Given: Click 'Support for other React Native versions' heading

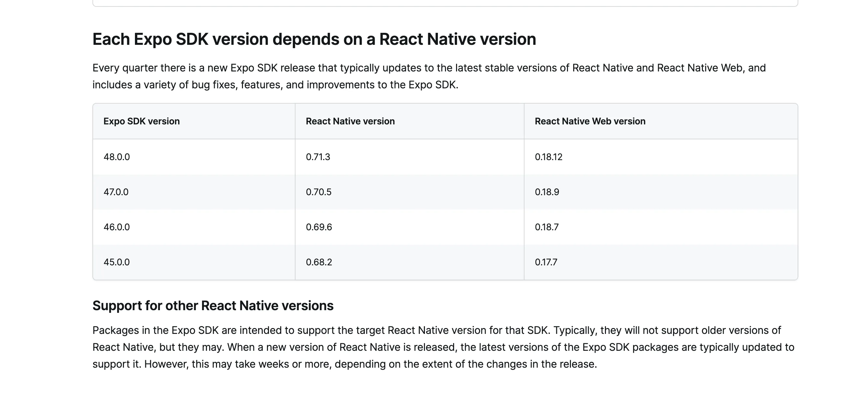Looking at the screenshot, I should [x=213, y=306].
